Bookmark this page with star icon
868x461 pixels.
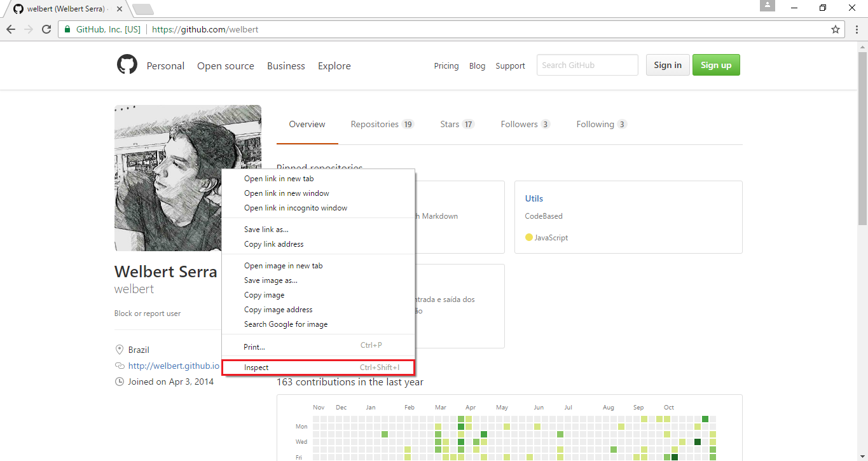(x=836, y=29)
